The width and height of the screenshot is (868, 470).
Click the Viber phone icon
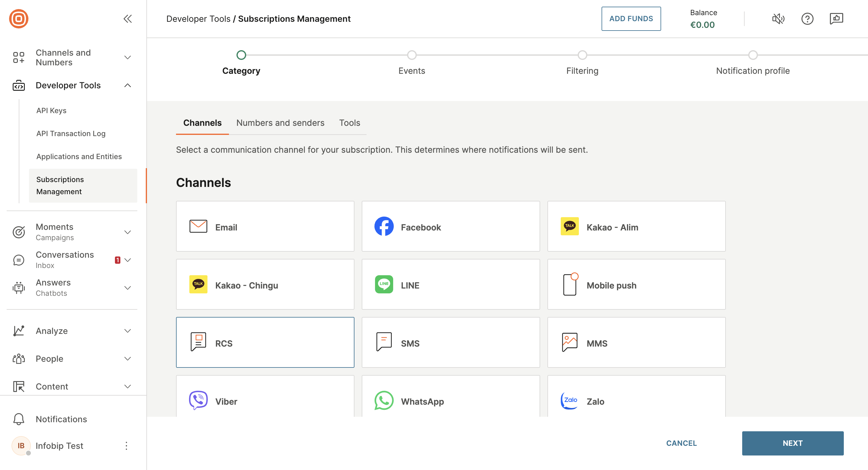(198, 400)
